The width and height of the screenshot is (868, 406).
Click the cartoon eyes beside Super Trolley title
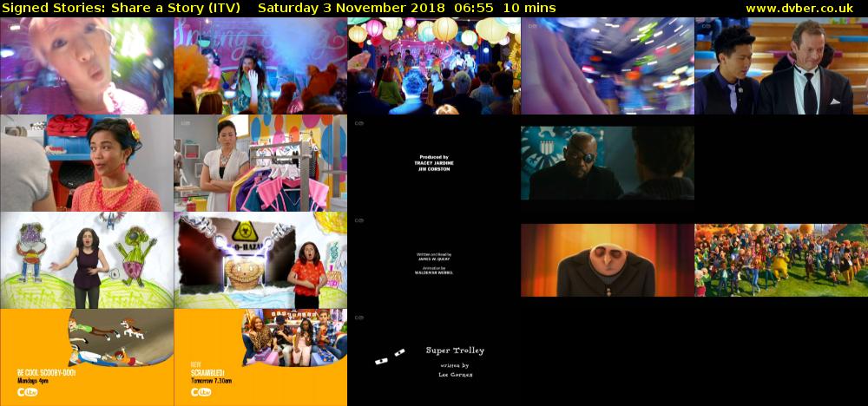coord(390,356)
